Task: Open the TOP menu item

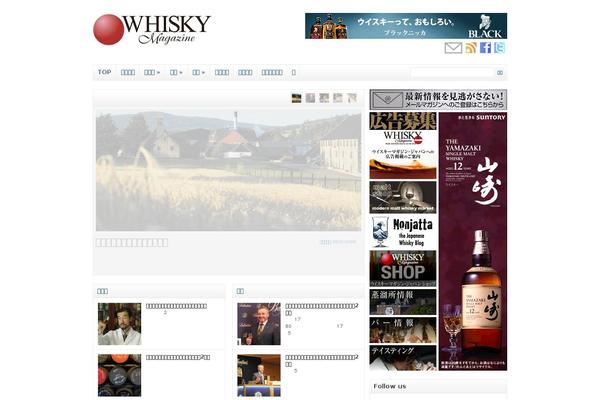Action: tap(104, 72)
